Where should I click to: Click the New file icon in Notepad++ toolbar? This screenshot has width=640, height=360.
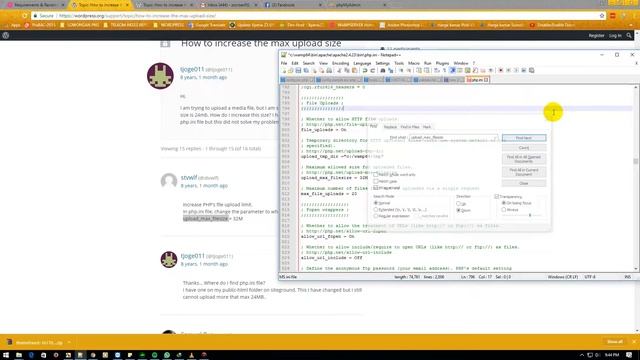click(x=284, y=71)
